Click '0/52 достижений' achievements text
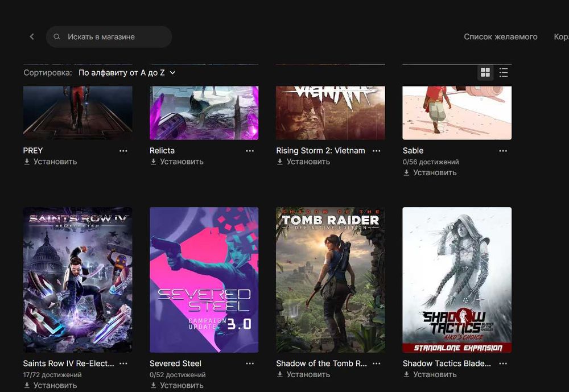Screen dimensions: 569x392 coord(178,374)
